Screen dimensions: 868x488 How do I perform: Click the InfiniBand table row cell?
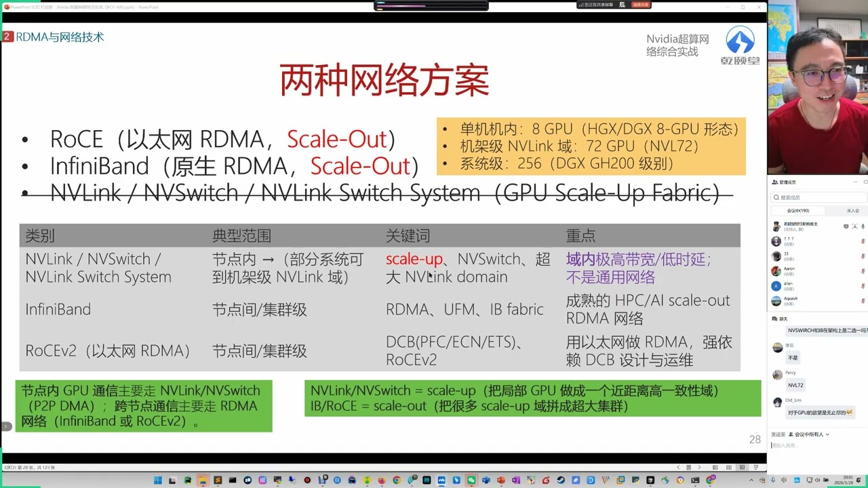tap(58, 310)
